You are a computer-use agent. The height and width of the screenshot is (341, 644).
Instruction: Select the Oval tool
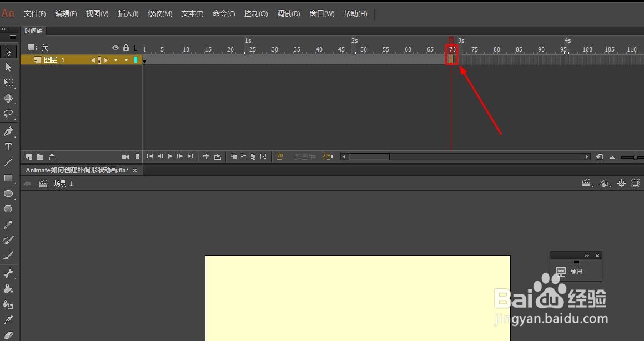[x=8, y=194]
